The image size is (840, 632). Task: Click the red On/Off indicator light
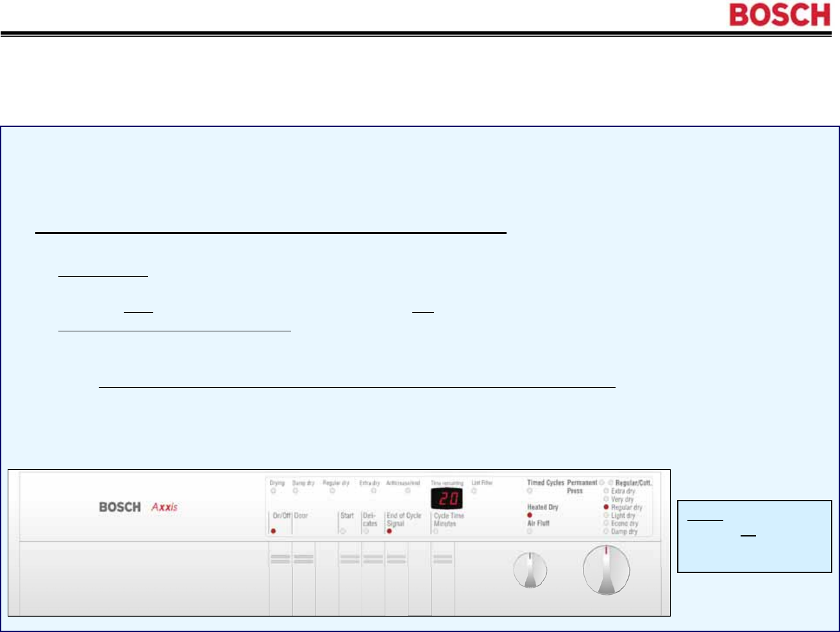point(274,531)
